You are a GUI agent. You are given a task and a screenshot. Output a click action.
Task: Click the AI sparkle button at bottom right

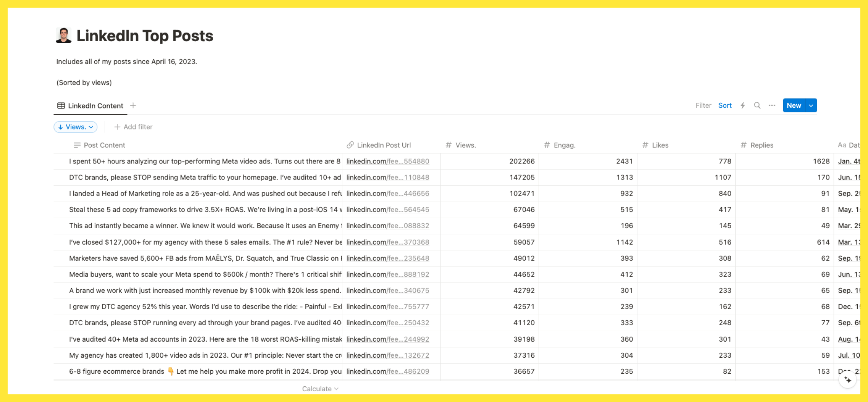coord(848,380)
